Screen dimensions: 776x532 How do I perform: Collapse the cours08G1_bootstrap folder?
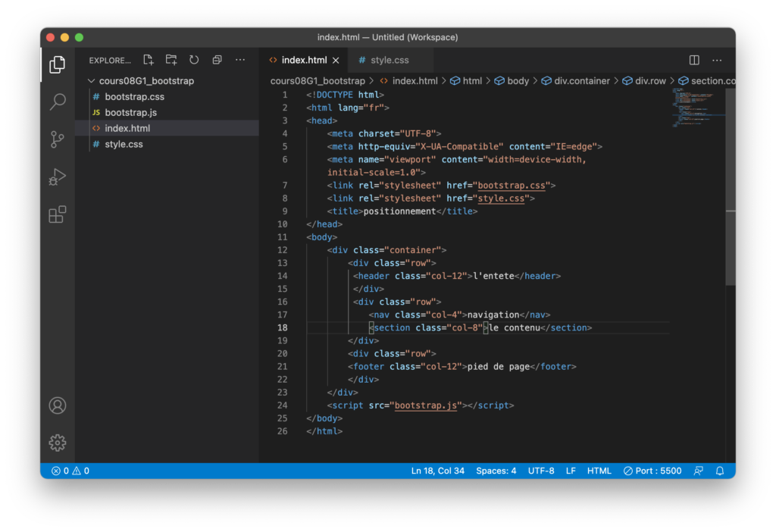91,81
